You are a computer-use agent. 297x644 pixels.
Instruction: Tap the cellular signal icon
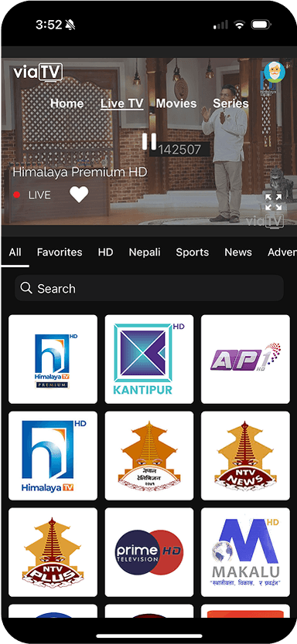220,25
